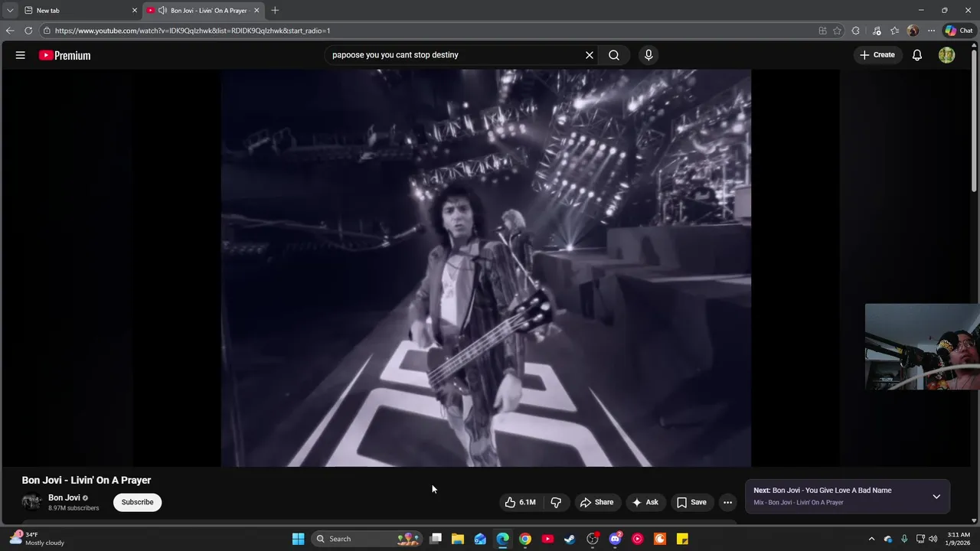980x551 pixels.
Task: Save the video to a playlist
Action: tap(691, 502)
